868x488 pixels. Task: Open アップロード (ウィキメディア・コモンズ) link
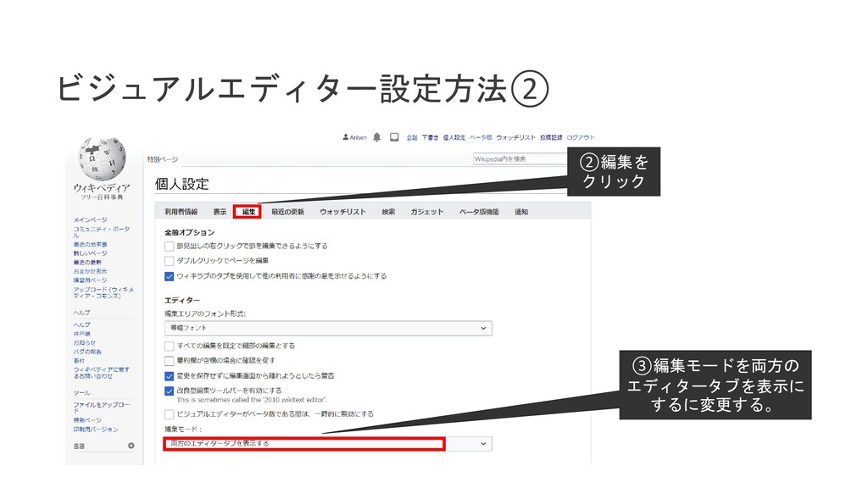coord(103,292)
